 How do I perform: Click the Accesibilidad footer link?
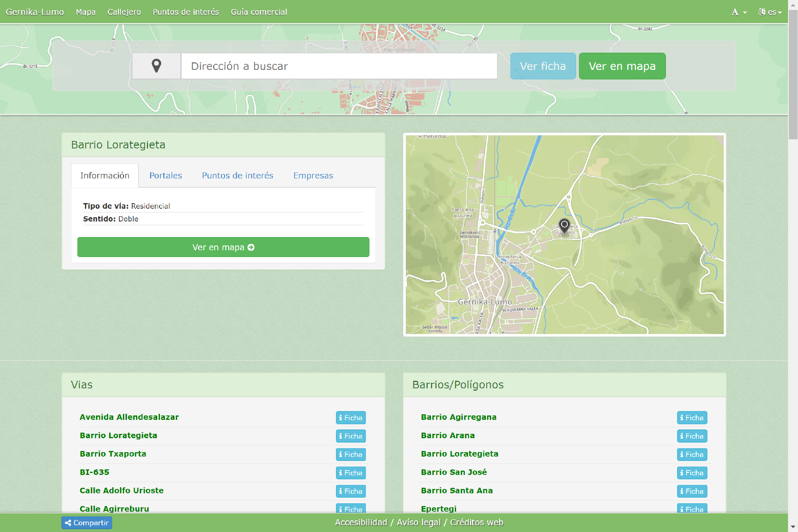pyautogui.click(x=361, y=522)
